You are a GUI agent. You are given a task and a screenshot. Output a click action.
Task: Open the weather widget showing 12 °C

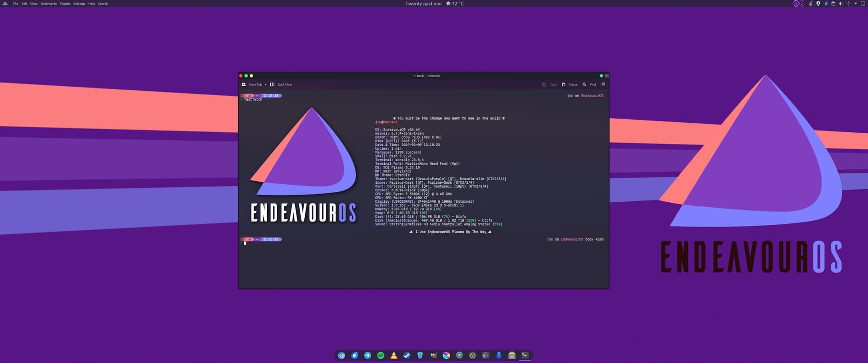tap(455, 4)
